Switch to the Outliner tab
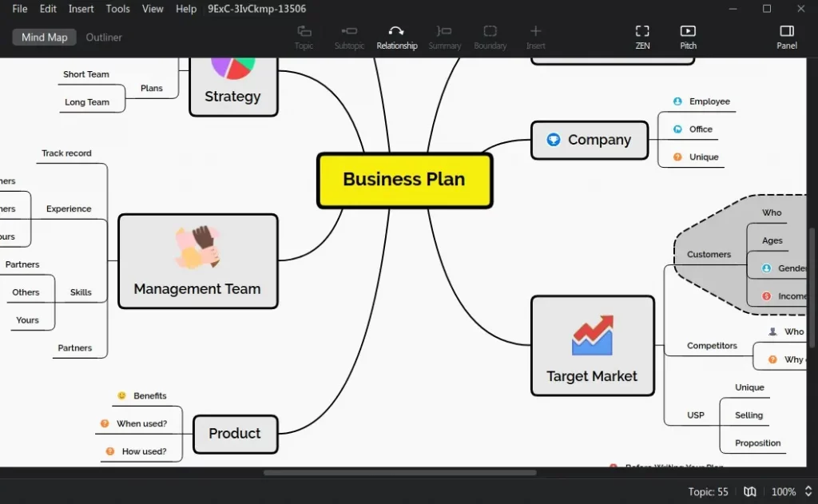The width and height of the screenshot is (818, 504). 104,37
